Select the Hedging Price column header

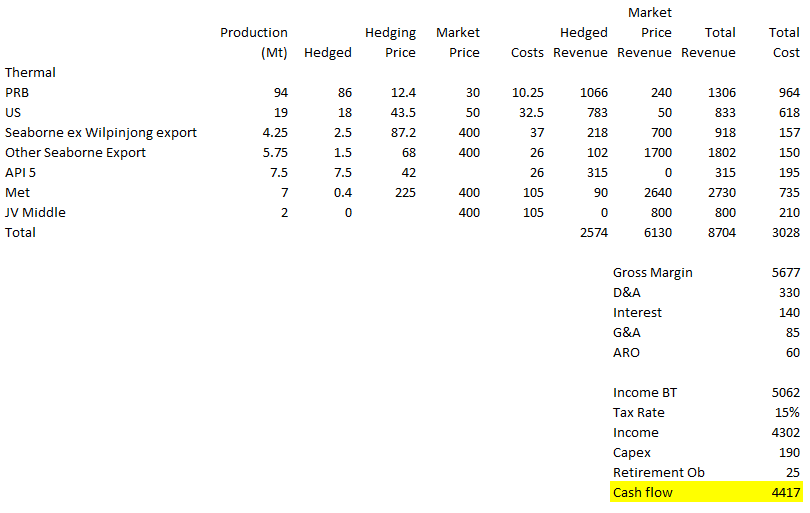click(390, 43)
